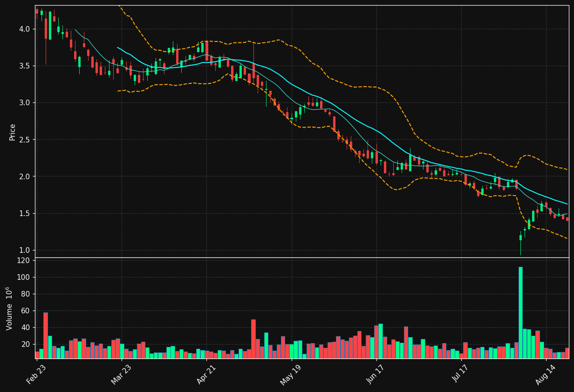Click the tallest green volume bar above 100
The width and height of the screenshot is (574, 392).
point(520,312)
